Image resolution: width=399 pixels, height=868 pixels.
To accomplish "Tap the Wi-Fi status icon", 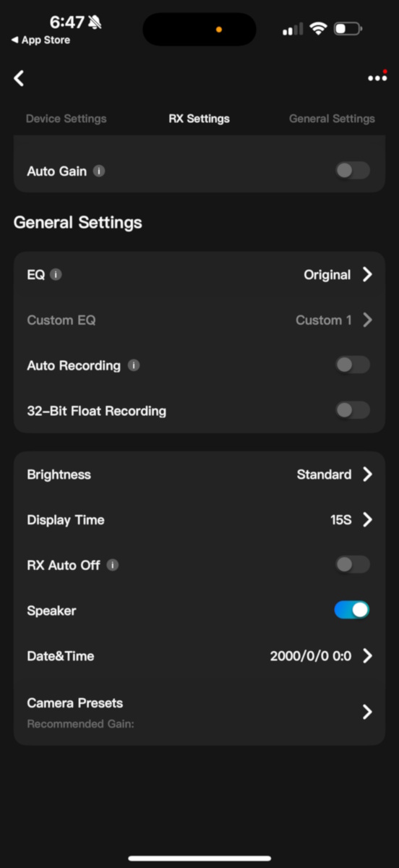I will (318, 29).
